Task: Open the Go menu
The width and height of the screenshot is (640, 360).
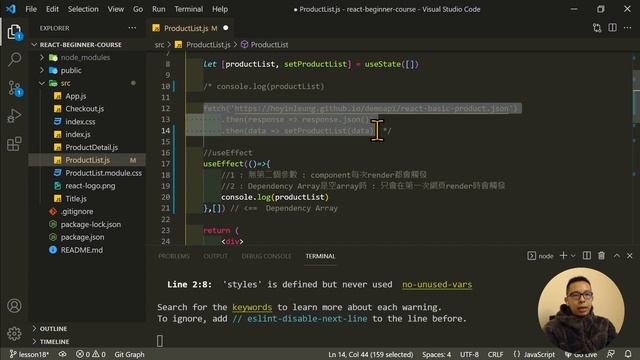Action: click(x=138, y=9)
